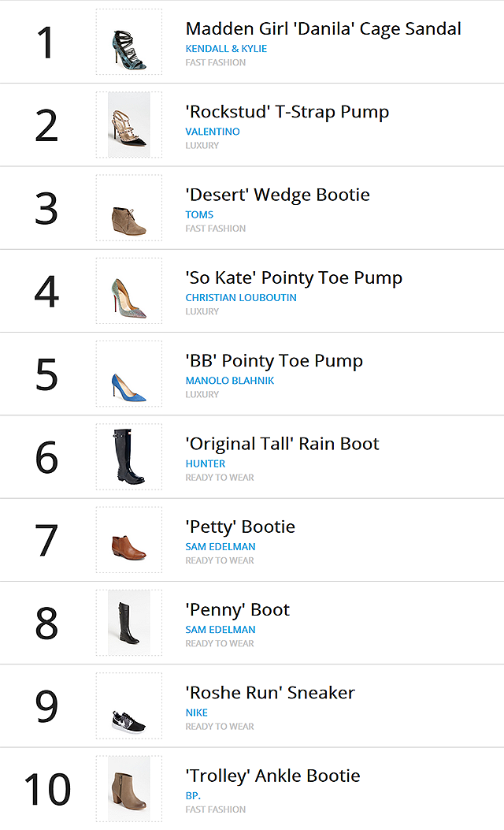This screenshot has width=504, height=830.
Task: Open the 'Original Tall' Rain Boot title
Action: click(282, 444)
